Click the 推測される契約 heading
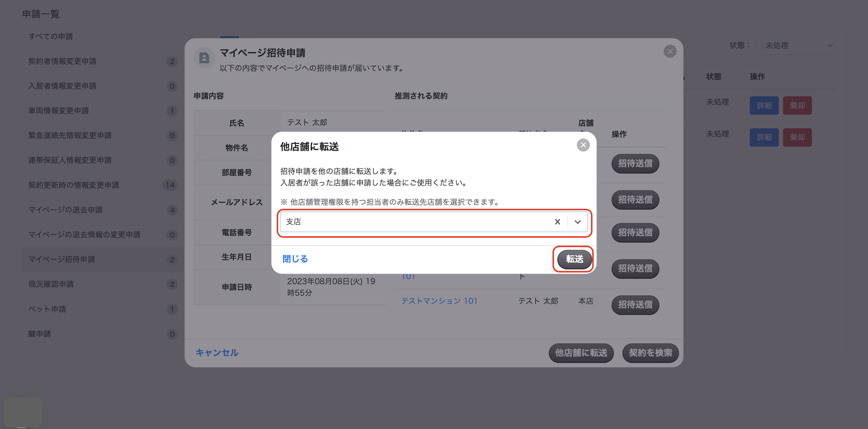The image size is (868, 429). pyautogui.click(x=421, y=96)
